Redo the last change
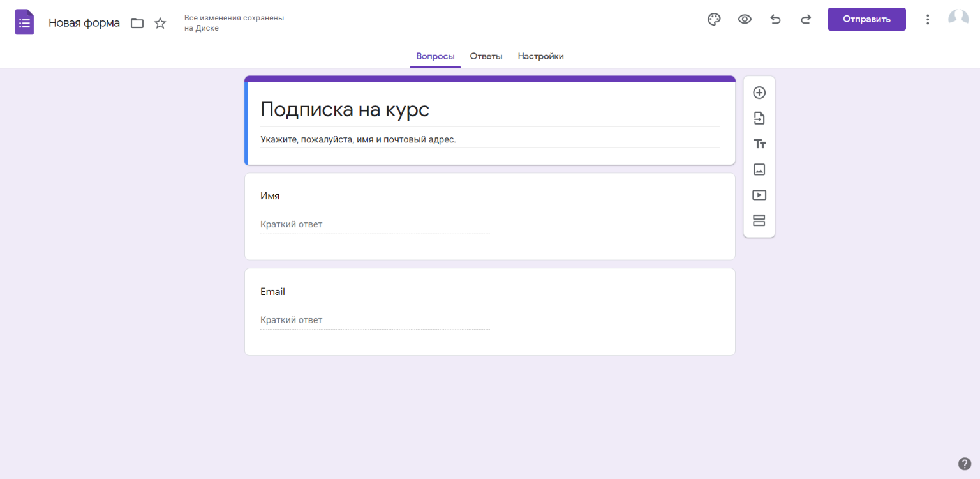This screenshot has height=479, width=980. 806,19
